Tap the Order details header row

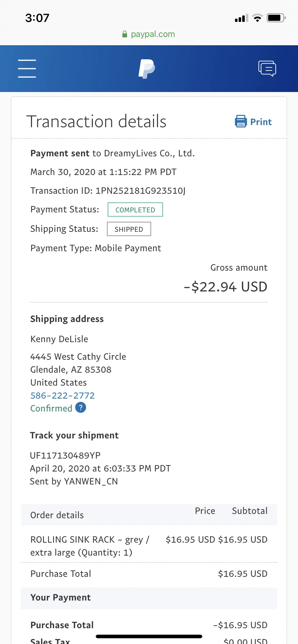click(x=149, y=515)
